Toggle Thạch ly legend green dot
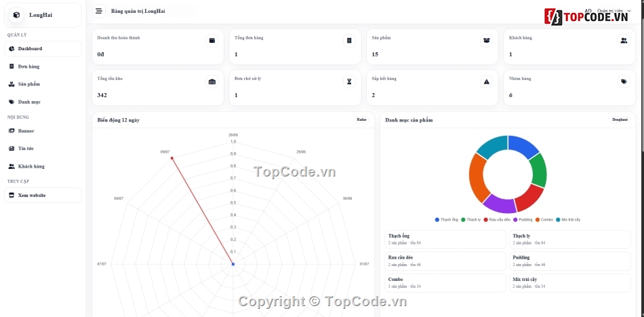Screen dimensions: 644x317 [463, 219]
